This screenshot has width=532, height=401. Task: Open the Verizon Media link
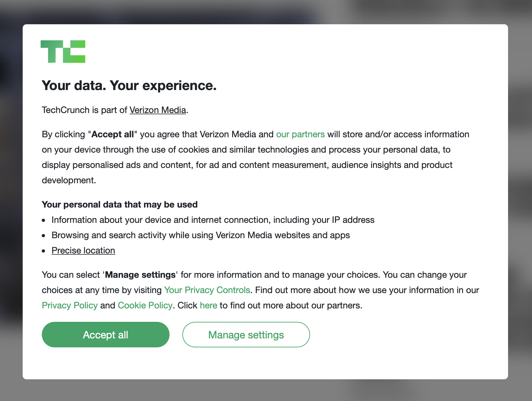158,110
